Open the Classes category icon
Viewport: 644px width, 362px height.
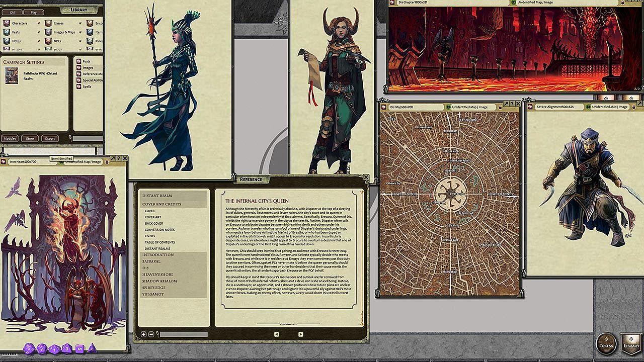[x=48, y=23]
